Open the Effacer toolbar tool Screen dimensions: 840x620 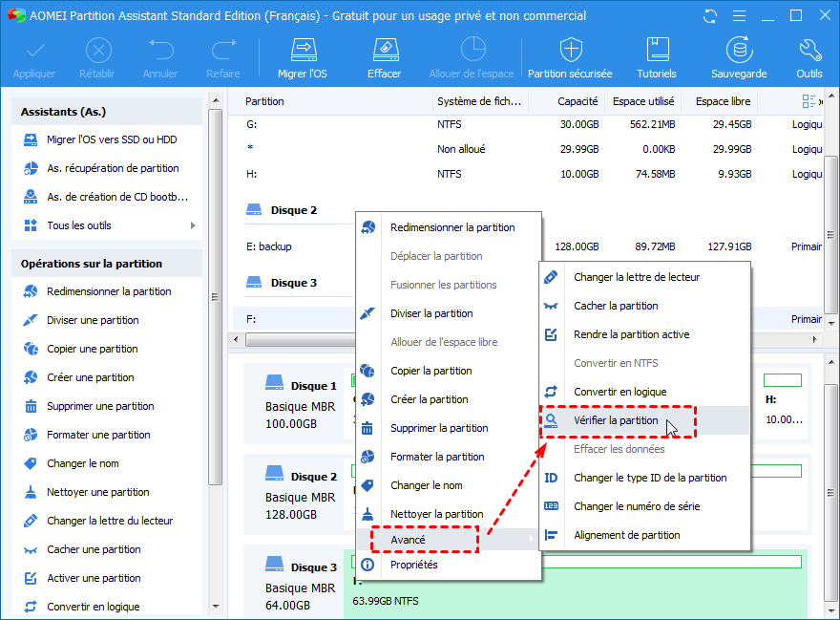pyautogui.click(x=385, y=58)
